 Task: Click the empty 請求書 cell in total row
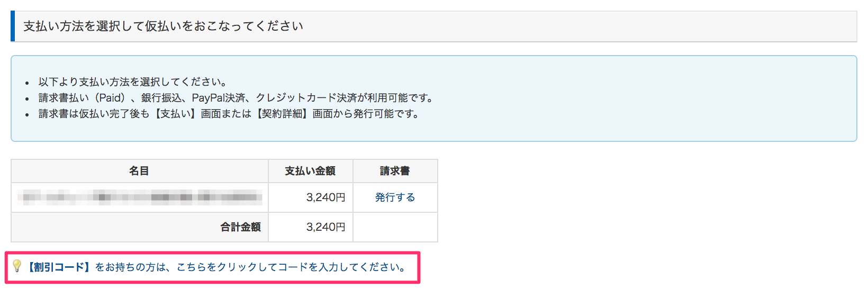(395, 227)
